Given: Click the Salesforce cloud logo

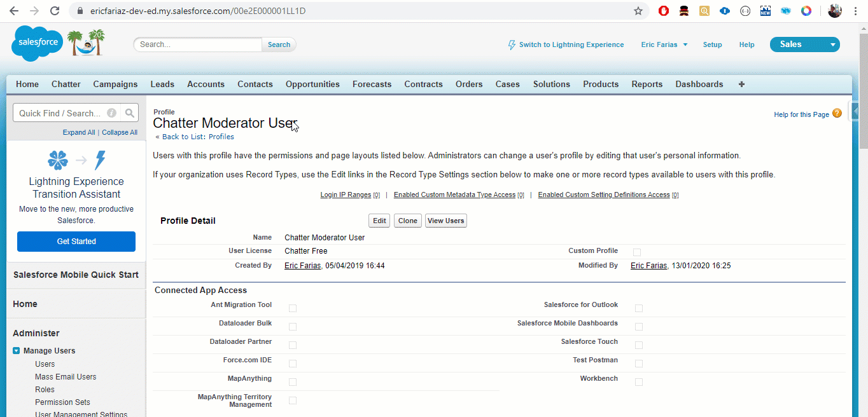Looking at the screenshot, I should click(x=38, y=44).
